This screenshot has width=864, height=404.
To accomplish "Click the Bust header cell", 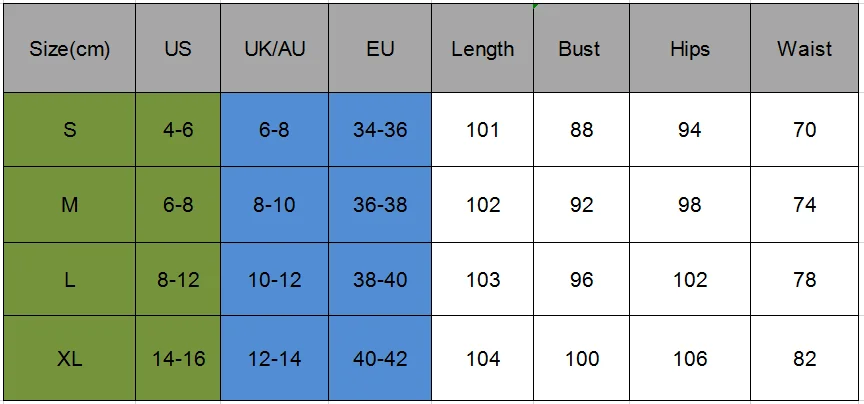I will point(581,49).
